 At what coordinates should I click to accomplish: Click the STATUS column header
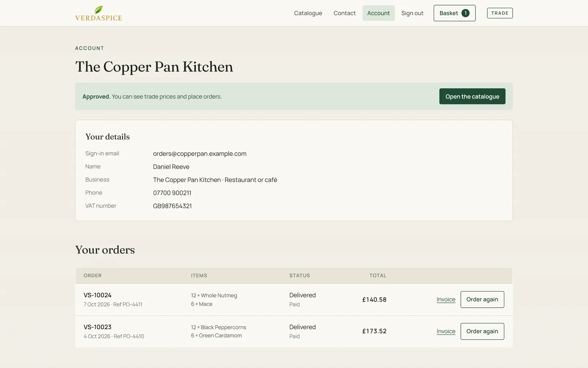(300, 276)
